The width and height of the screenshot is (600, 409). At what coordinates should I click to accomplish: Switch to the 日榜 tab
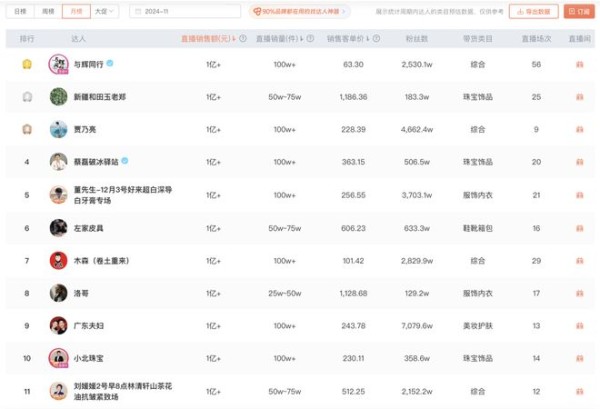click(20, 11)
